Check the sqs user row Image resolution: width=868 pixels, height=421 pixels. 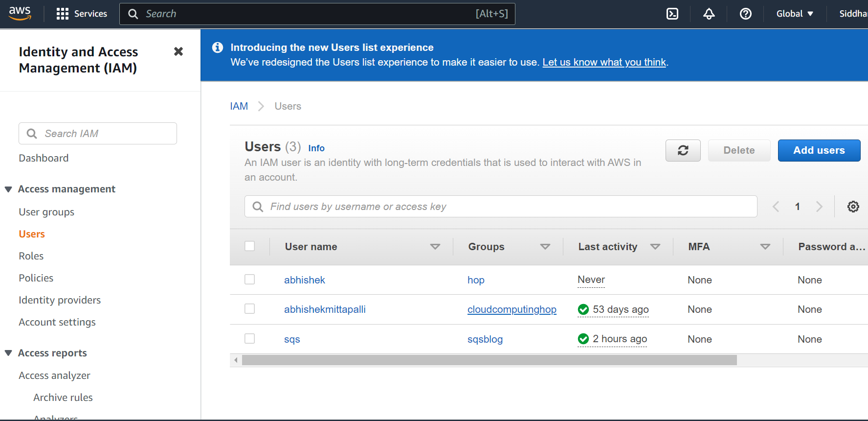[x=250, y=339]
